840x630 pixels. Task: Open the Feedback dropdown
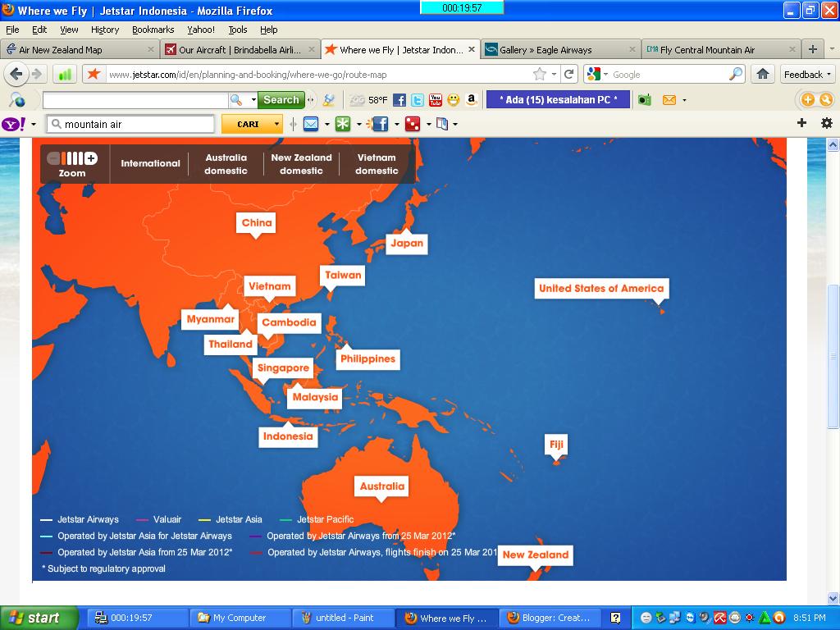[x=806, y=73]
